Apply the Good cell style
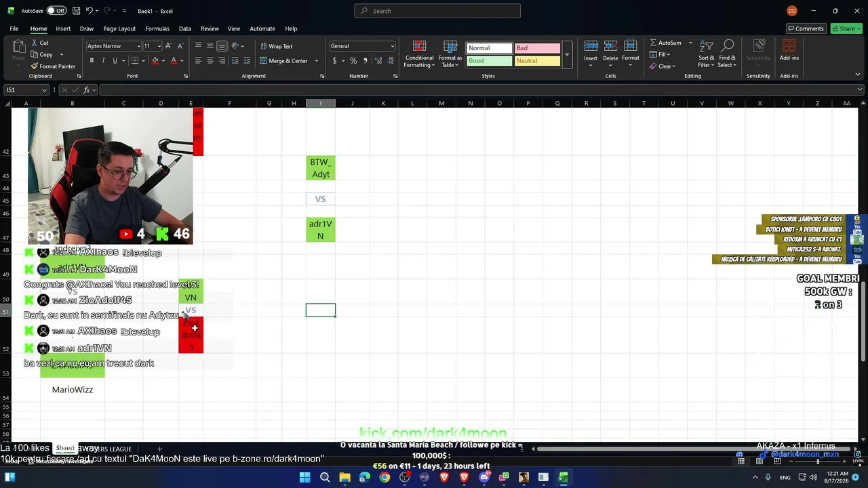Image resolution: width=868 pixels, height=488 pixels. click(x=489, y=61)
